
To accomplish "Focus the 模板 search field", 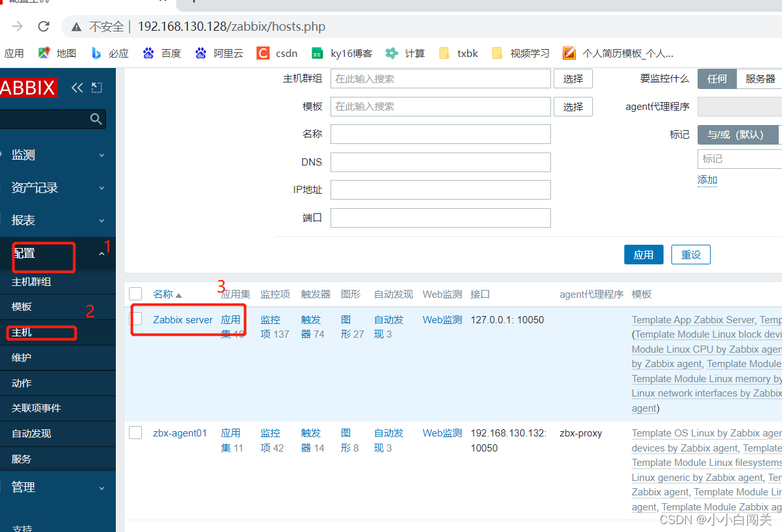I will (440, 107).
